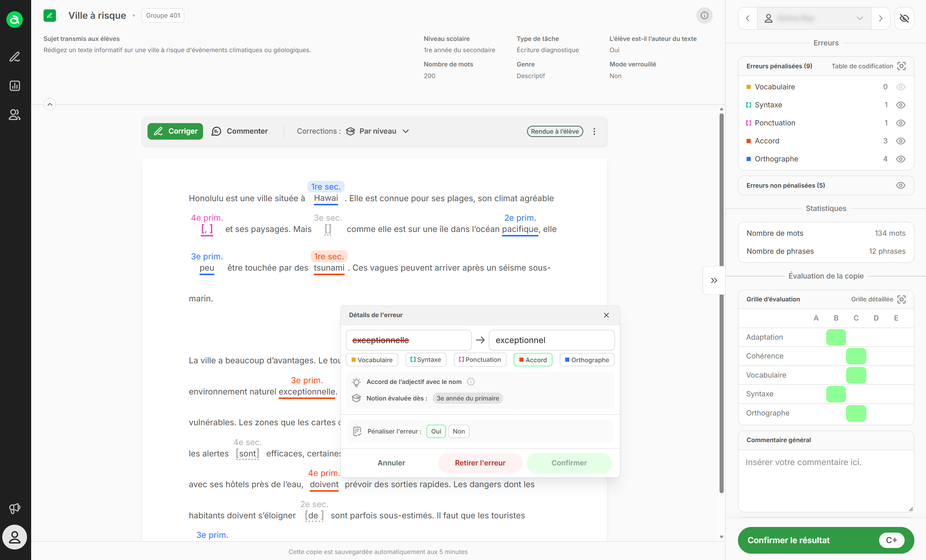Screen dimensions: 926x560
Task: Collapse the assignment header info section
Action: 50,104
